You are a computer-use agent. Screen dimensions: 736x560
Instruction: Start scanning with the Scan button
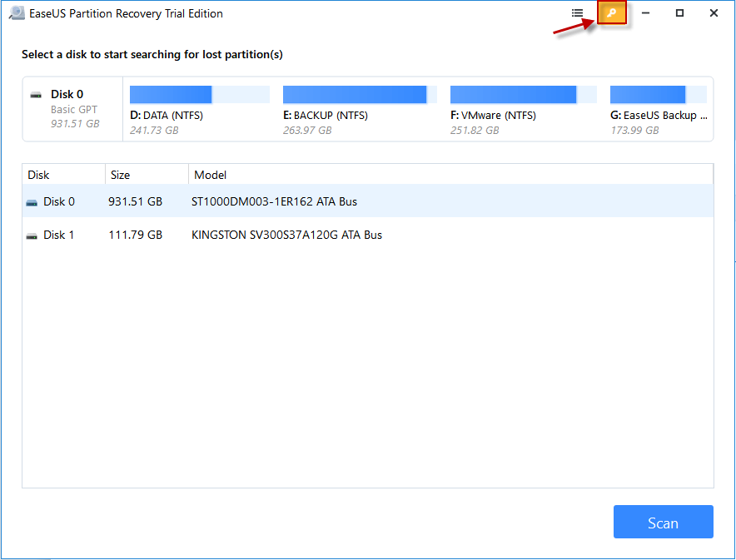(664, 522)
